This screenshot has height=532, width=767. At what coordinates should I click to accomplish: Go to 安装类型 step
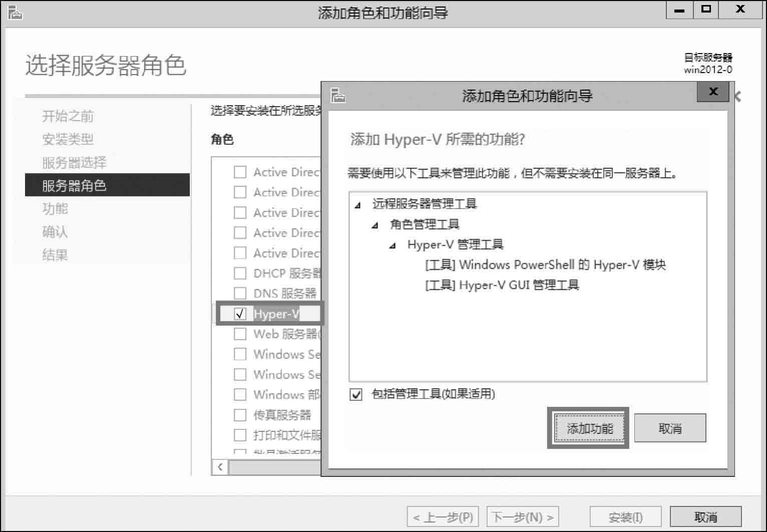click(68, 139)
